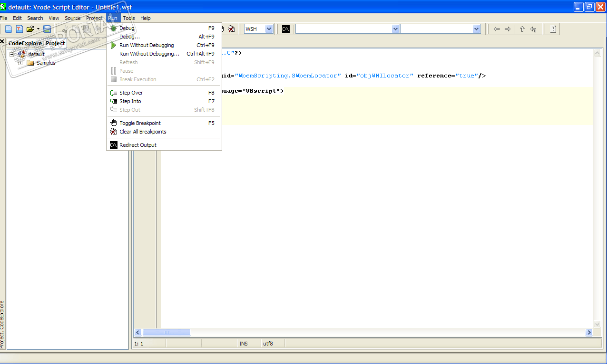Choose Run Without Debugging (Ctrl+F9)
Viewport: 607px width, 364px height.
tap(164, 45)
